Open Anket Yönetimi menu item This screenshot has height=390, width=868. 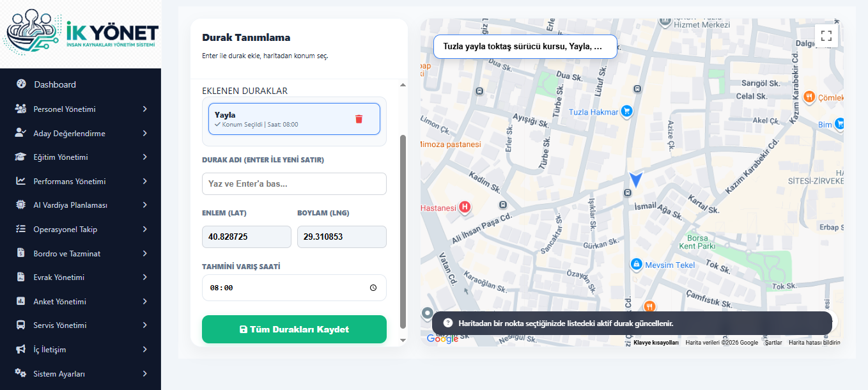pyautogui.click(x=81, y=301)
